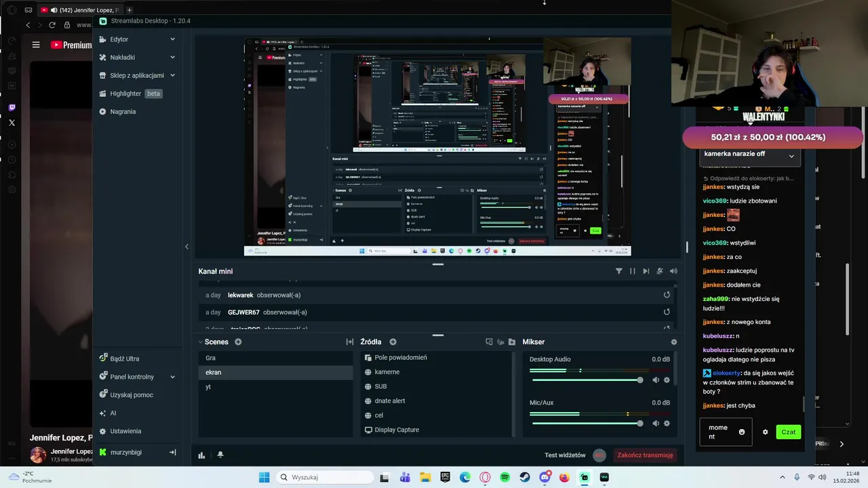Open Uzyskaj pomoc help link
This screenshot has height=488, width=868.
(x=126, y=394)
